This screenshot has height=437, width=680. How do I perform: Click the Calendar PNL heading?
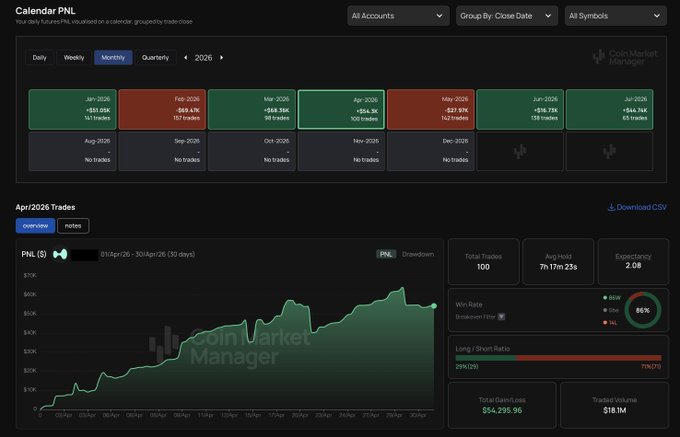46,11
